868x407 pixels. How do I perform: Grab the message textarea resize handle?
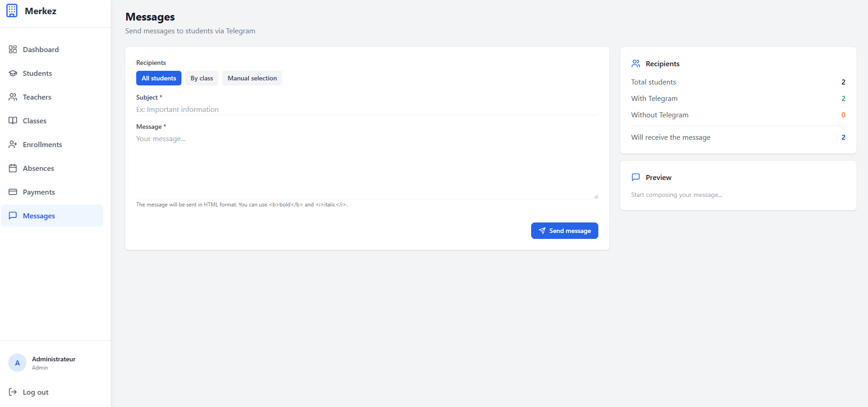[x=596, y=196]
